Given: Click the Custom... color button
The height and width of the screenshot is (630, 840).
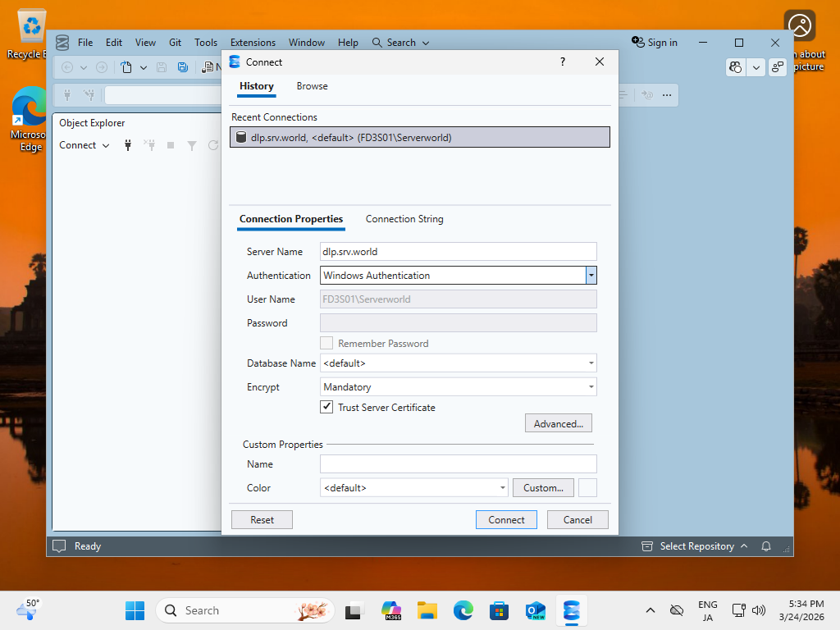Looking at the screenshot, I should click(543, 488).
